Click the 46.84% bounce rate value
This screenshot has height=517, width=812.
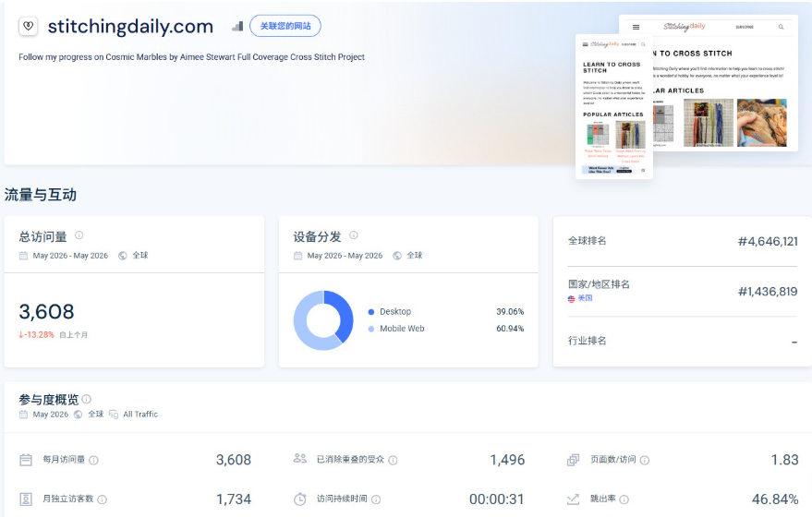click(x=775, y=499)
